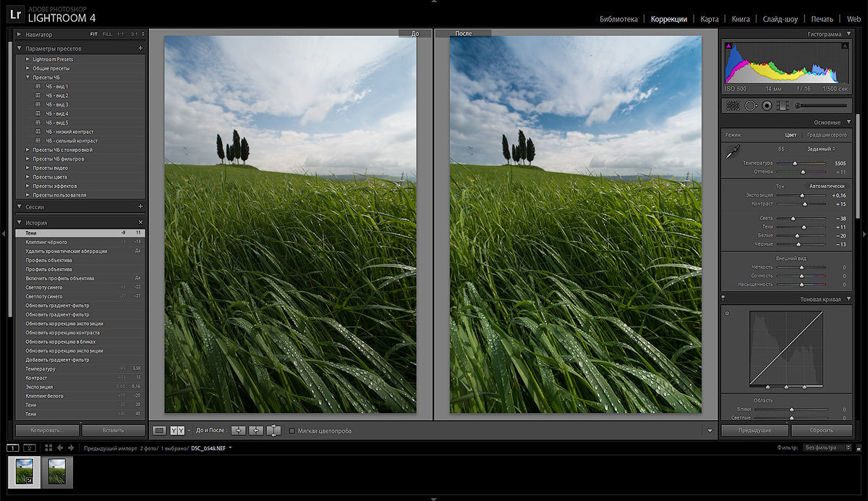Adjust the Температура slider
Screen dimensions: 868x501
801,164
